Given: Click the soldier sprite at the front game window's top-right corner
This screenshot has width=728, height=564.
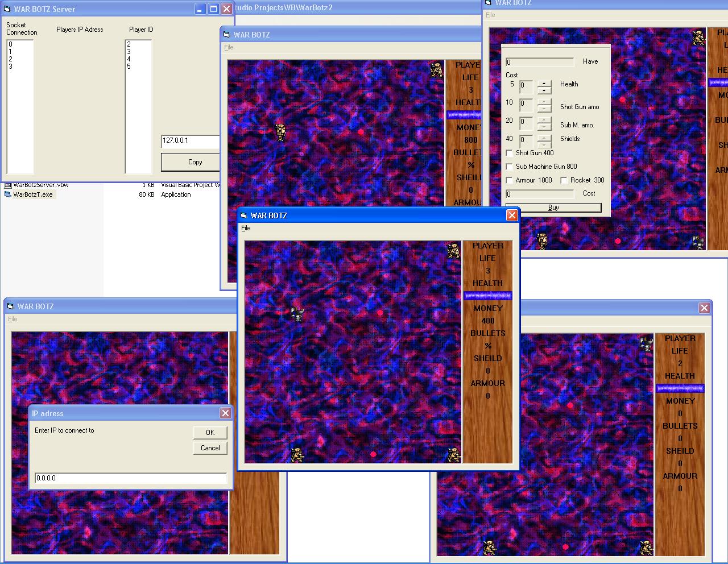Looking at the screenshot, I should [453, 251].
